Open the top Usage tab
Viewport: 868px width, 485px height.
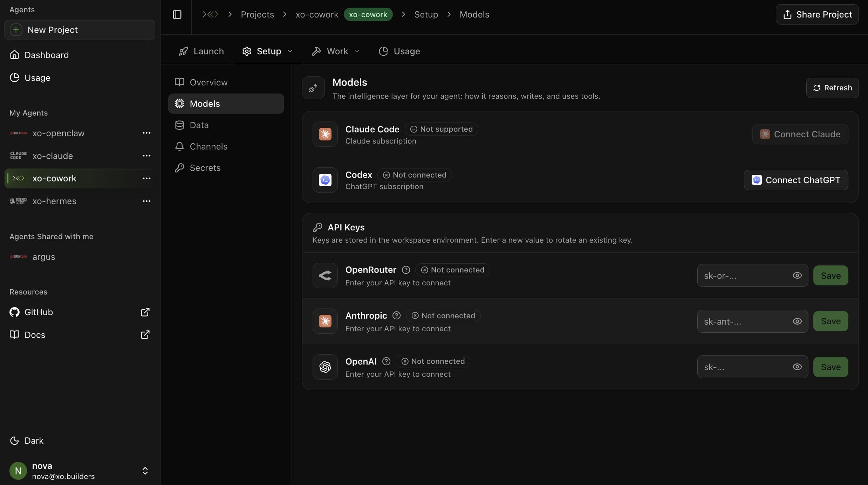coord(399,51)
